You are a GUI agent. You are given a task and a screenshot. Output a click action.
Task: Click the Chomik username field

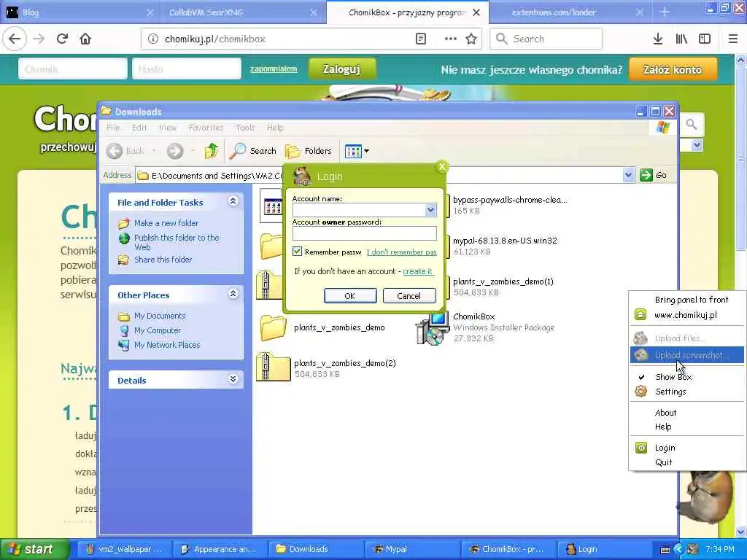pyautogui.click(x=73, y=69)
